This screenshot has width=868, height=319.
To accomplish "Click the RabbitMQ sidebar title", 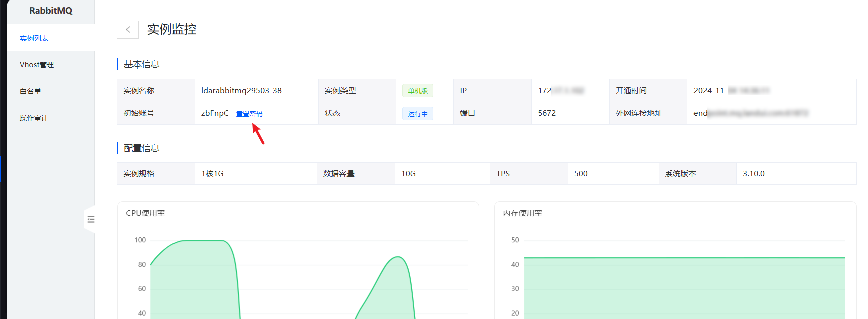I will coord(51,11).
